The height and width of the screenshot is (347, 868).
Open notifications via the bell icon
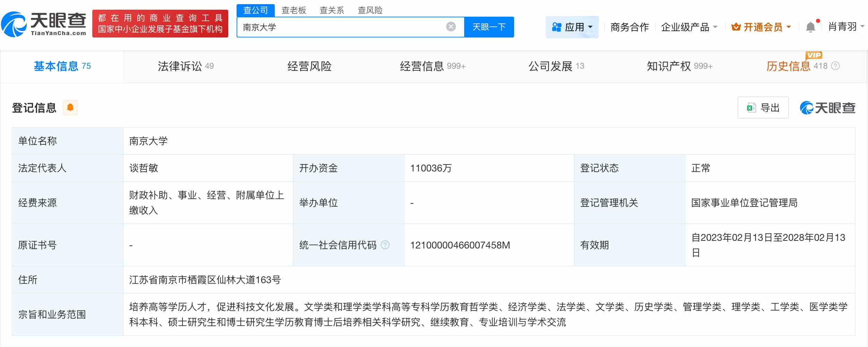click(x=811, y=27)
